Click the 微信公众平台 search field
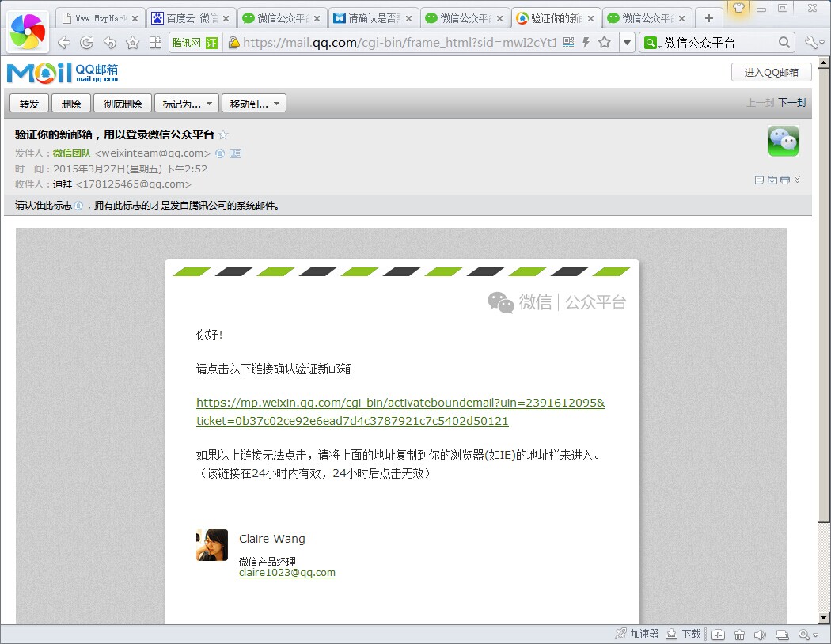 click(718, 43)
